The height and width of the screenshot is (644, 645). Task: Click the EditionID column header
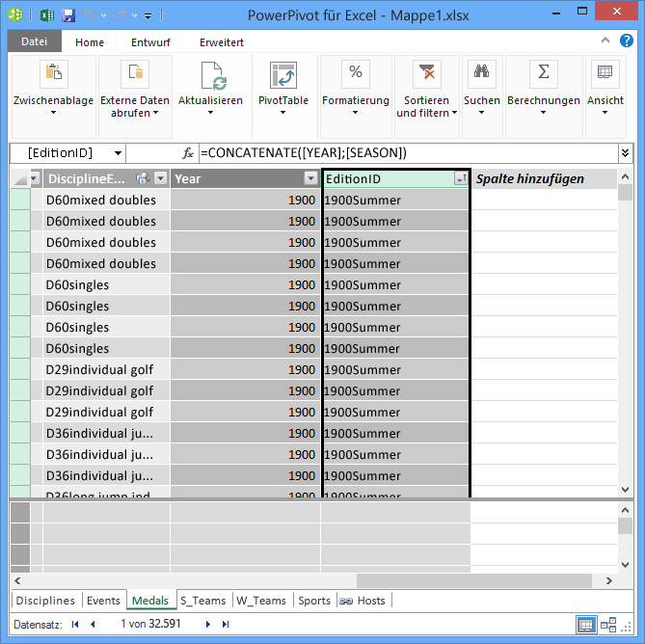(x=389, y=179)
